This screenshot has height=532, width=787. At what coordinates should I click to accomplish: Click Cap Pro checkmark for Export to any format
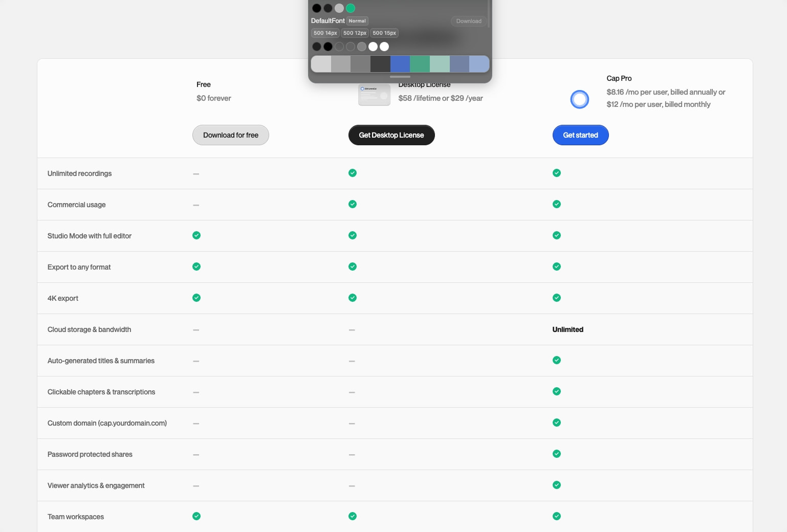(x=557, y=267)
